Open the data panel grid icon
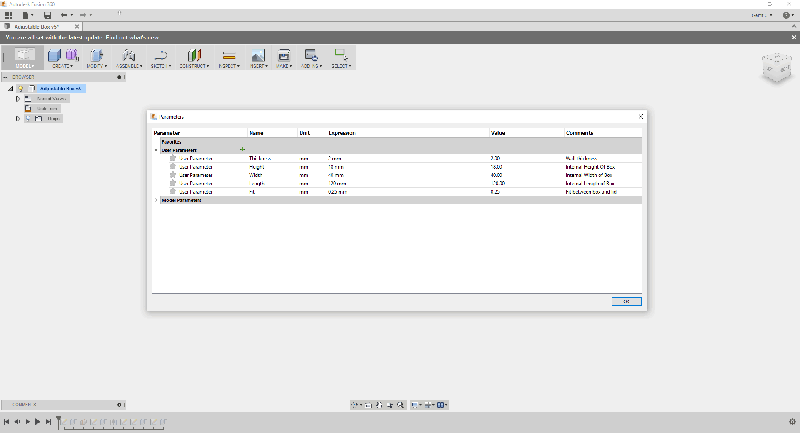The image size is (800, 433). 9,15
